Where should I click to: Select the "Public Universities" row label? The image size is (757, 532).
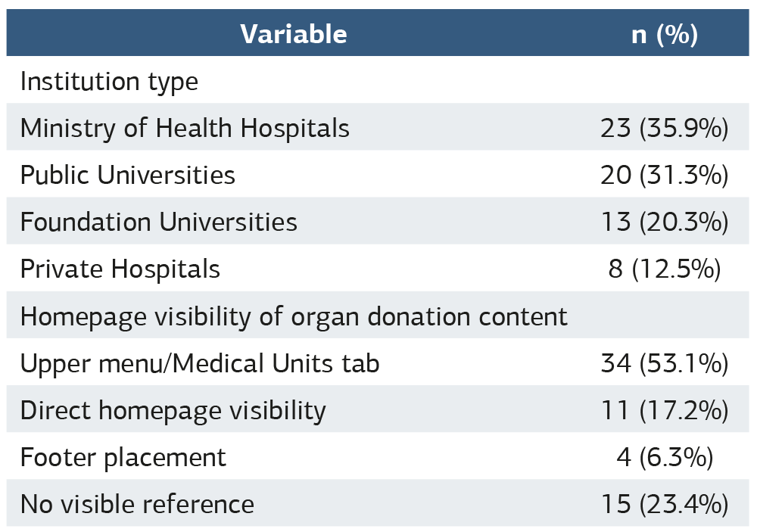coord(127,176)
